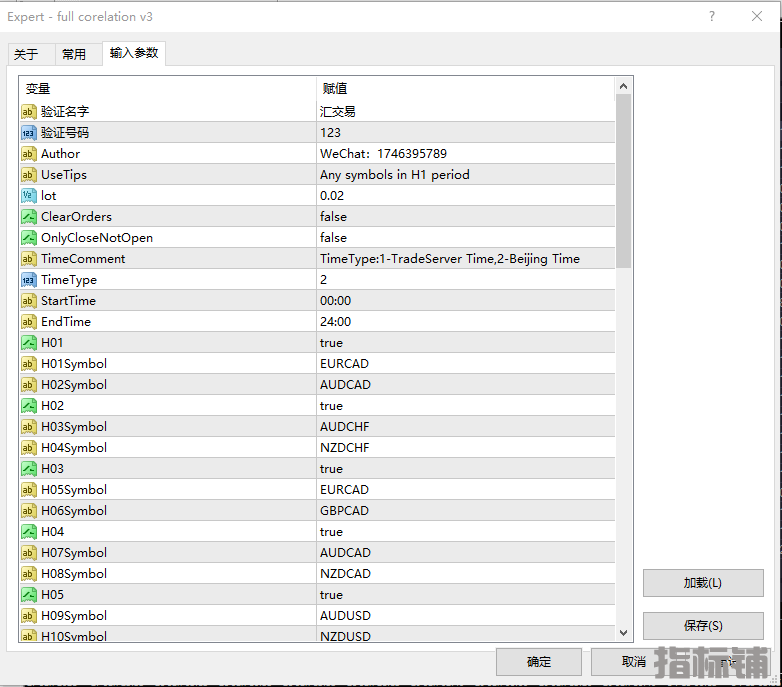Toggle the OnlyCloseNotOpen value false
This screenshot has height=687, width=782.
coord(333,238)
